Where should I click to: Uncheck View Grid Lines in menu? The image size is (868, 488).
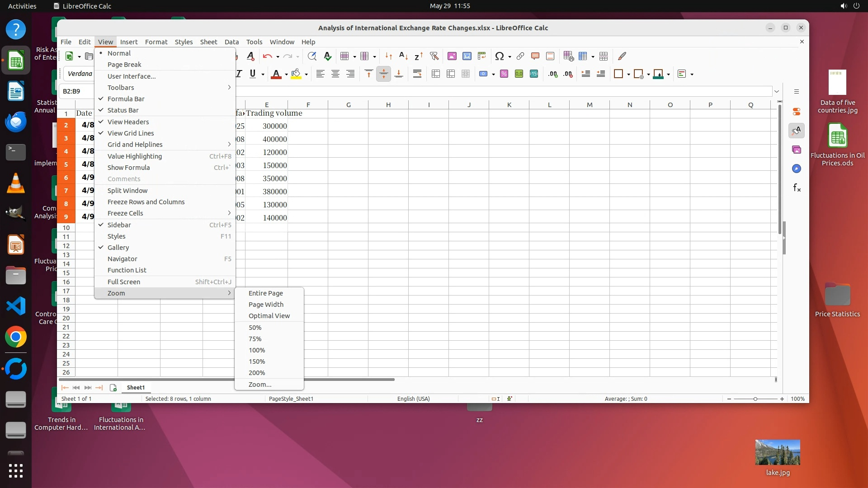pyautogui.click(x=130, y=133)
